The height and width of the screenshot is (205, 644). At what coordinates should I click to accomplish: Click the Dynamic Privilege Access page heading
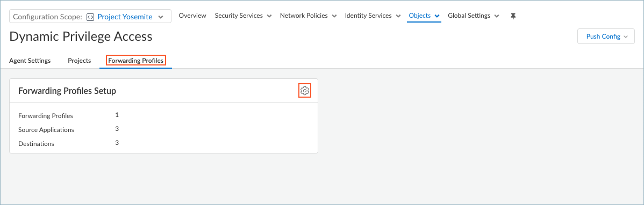click(81, 36)
